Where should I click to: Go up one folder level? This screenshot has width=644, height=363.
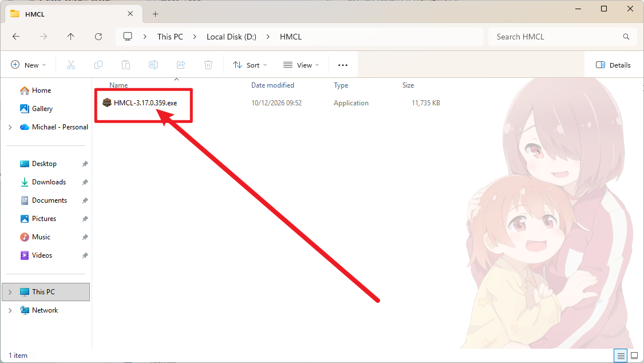70,37
